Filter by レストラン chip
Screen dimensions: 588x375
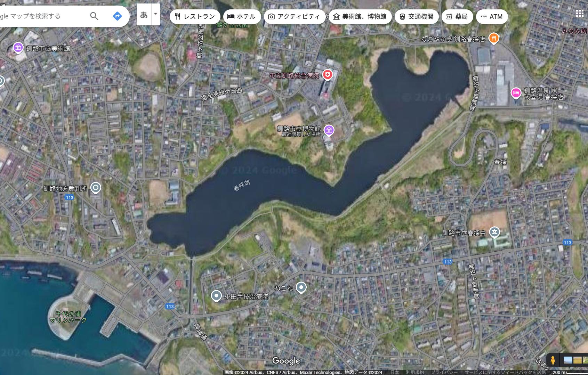(x=195, y=16)
